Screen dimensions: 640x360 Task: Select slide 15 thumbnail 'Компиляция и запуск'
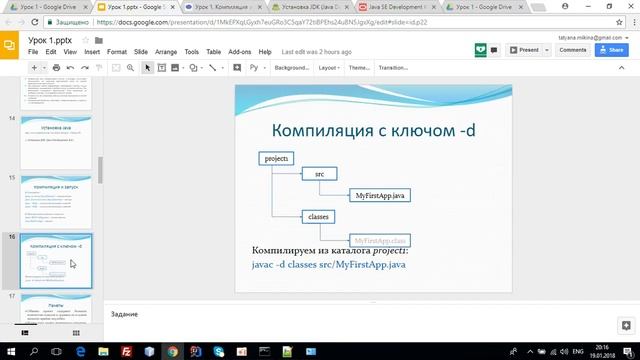[56, 202]
